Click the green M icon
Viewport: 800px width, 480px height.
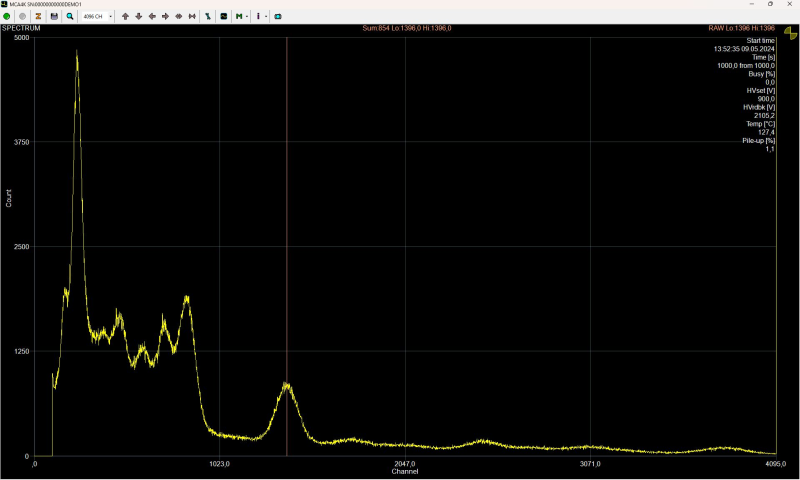(x=239, y=16)
